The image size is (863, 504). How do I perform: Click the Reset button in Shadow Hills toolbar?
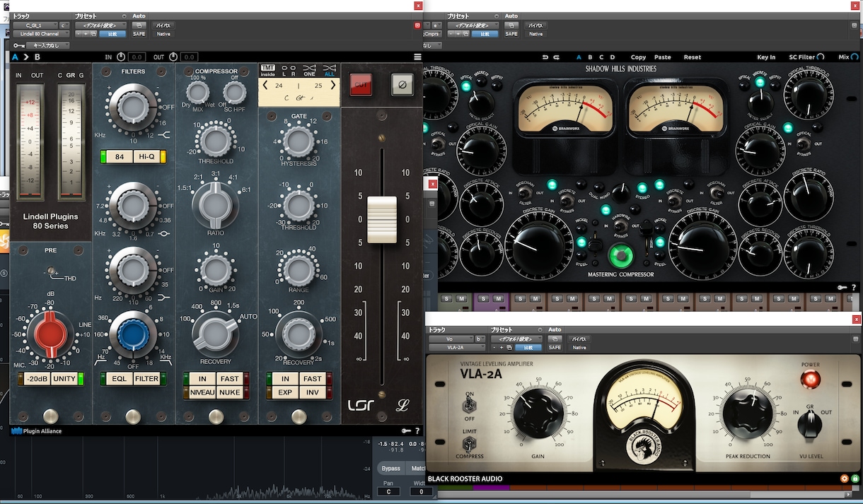point(693,57)
